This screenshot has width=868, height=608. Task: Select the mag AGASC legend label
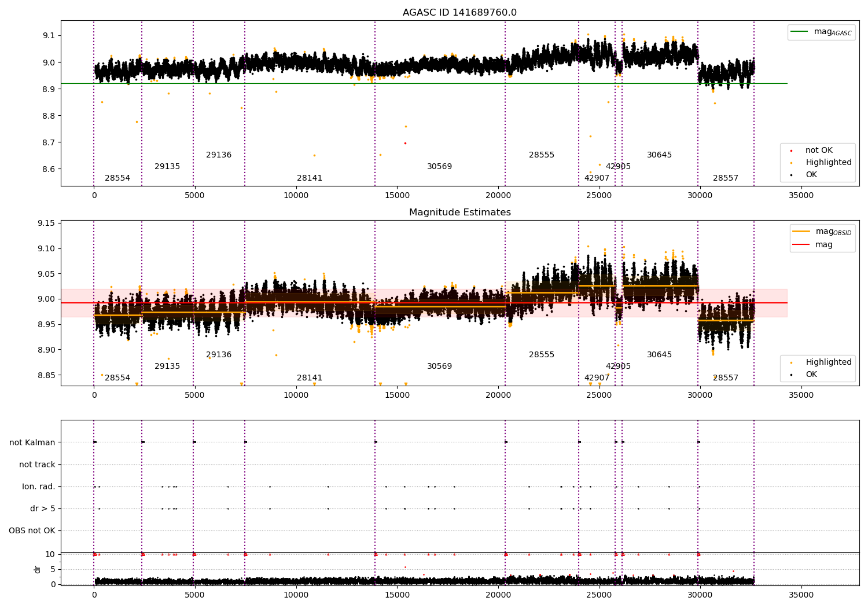[833, 32]
